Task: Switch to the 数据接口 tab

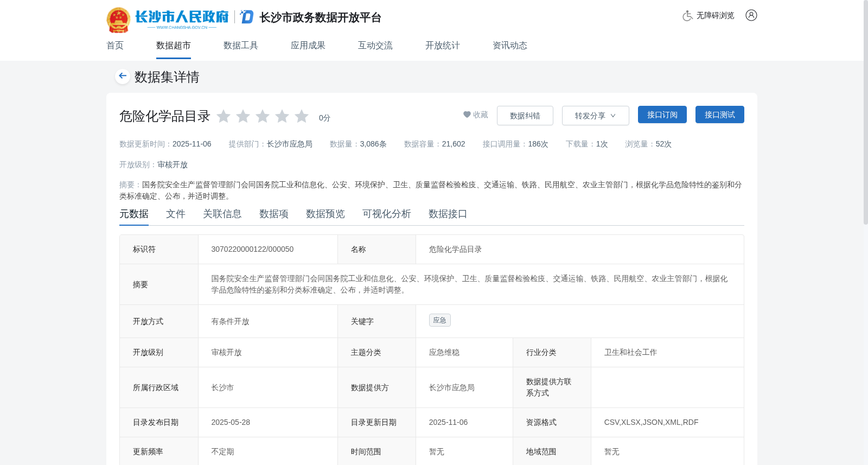Action: 448,214
